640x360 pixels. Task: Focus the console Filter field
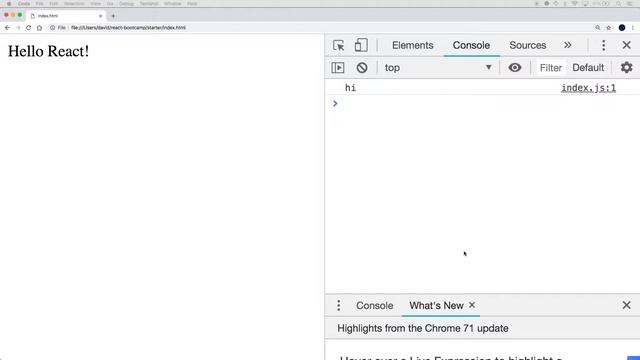click(551, 68)
